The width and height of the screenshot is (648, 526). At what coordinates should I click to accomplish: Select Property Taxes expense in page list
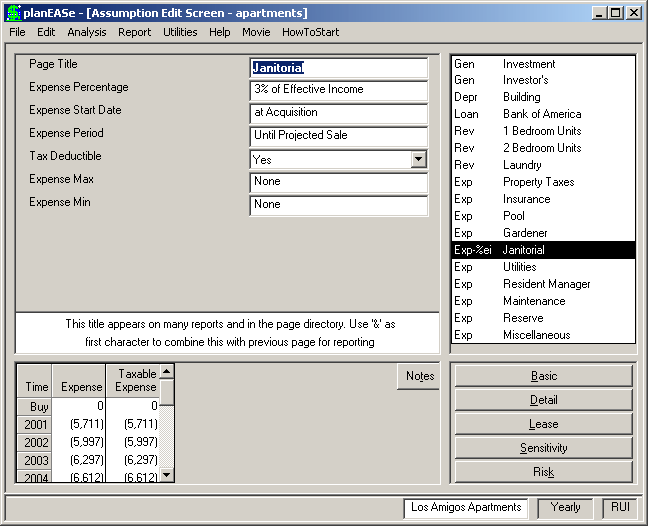(x=543, y=182)
